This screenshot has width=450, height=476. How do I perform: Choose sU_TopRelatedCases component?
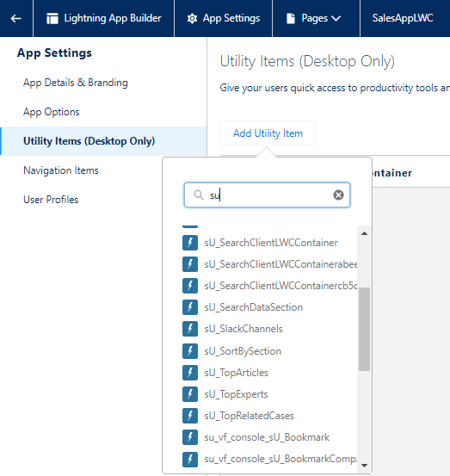(x=250, y=416)
